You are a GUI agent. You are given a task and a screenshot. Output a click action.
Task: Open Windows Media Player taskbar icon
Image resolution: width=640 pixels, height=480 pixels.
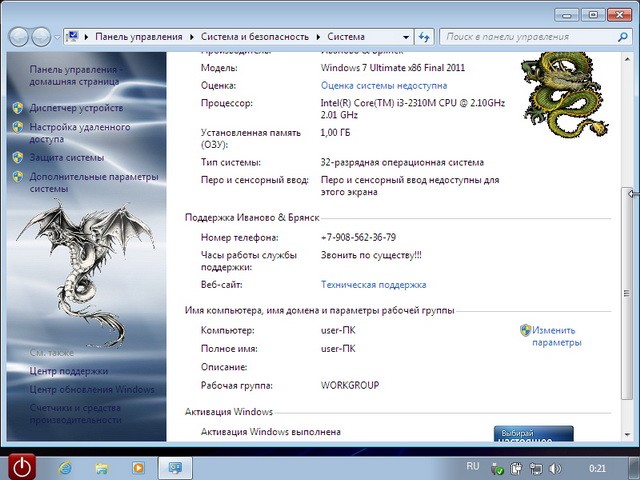pos(138,468)
